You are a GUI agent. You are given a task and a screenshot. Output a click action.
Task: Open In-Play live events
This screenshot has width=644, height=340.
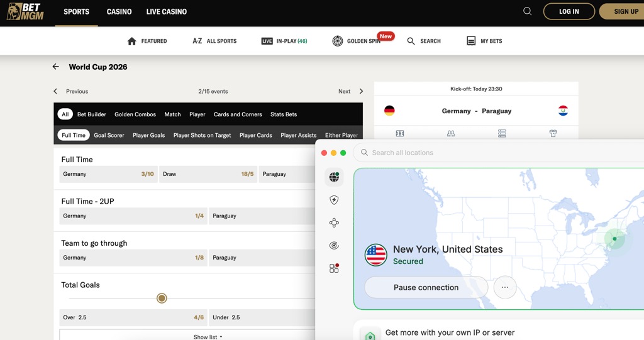click(x=284, y=41)
